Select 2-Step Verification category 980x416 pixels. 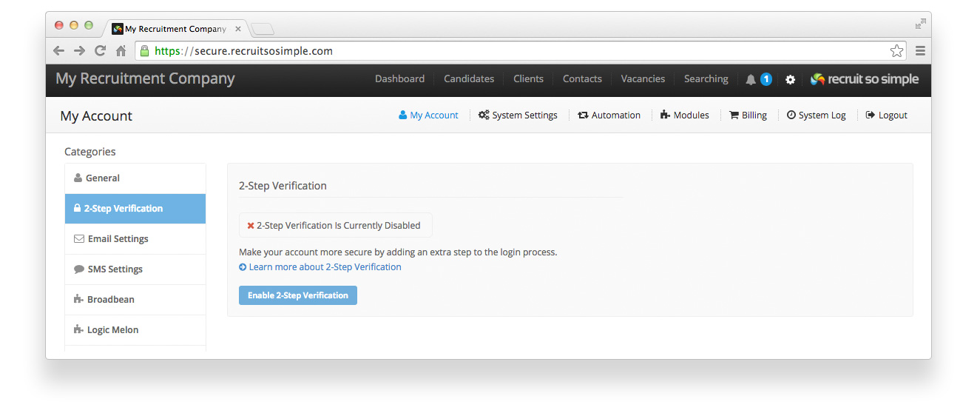coord(135,209)
